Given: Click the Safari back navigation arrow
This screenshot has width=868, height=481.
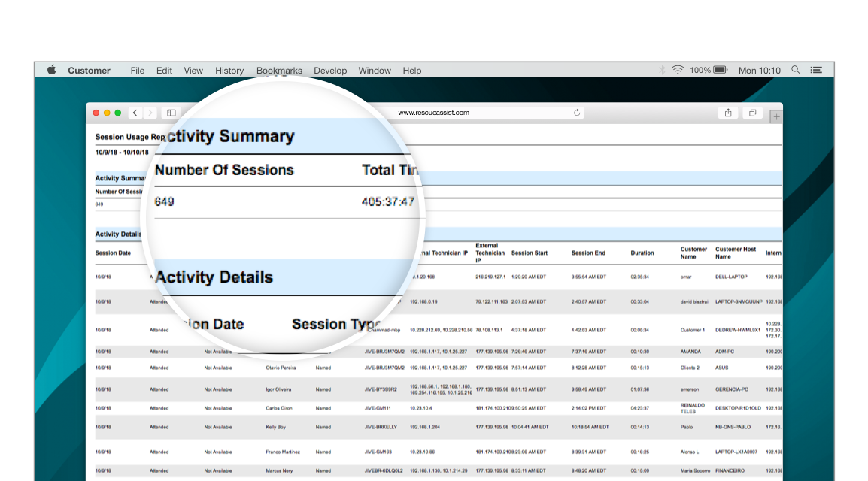Looking at the screenshot, I should pyautogui.click(x=135, y=113).
